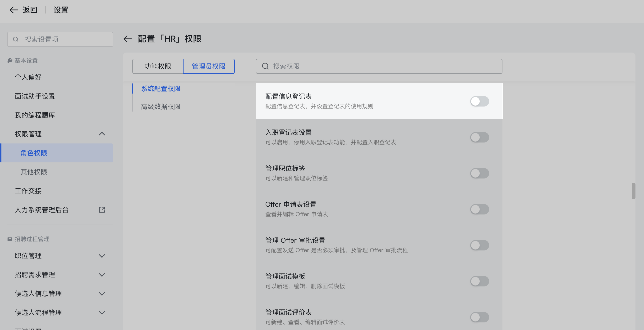The height and width of the screenshot is (330, 644).
Task: Click the page's vertical scrollbar thumb
Action: pyautogui.click(x=633, y=191)
